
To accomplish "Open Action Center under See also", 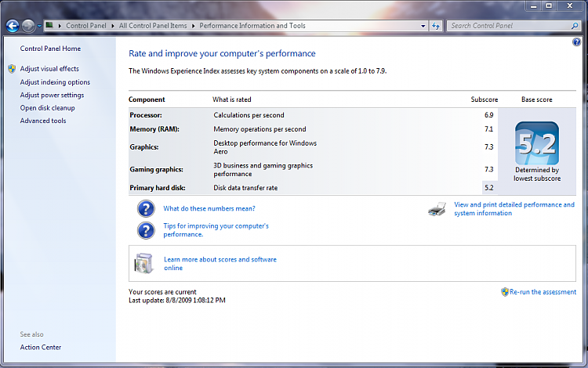I will coord(41,347).
